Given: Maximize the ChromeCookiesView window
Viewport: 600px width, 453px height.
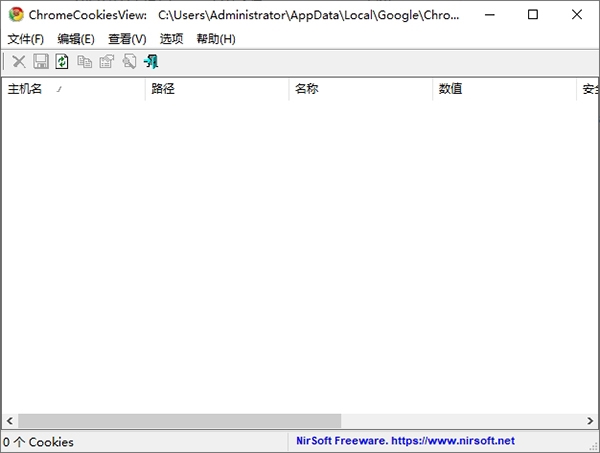Looking at the screenshot, I should click(533, 15).
